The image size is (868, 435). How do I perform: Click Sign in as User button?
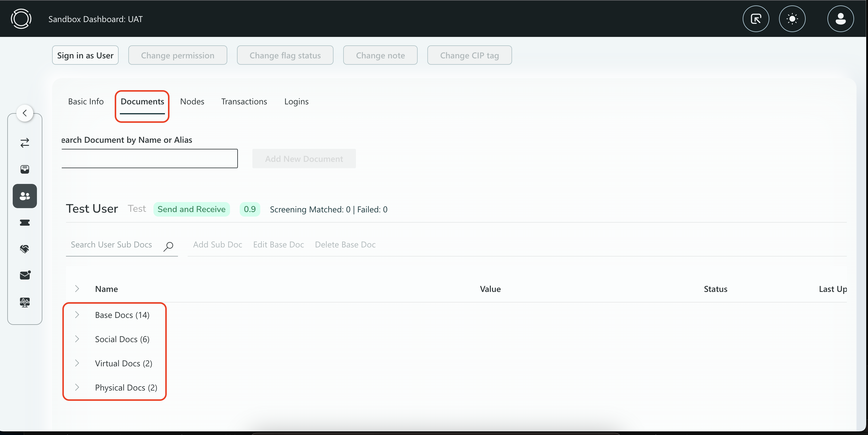85,55
